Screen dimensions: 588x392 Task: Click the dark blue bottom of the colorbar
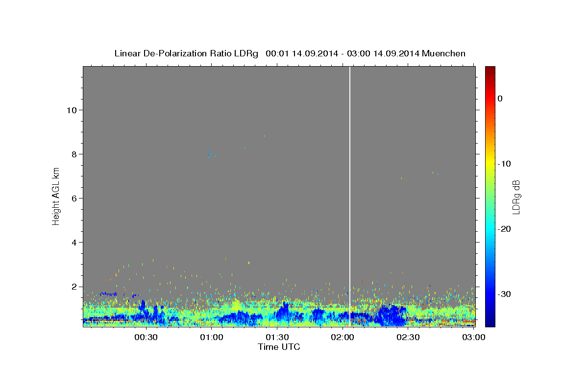click(490, 323)
